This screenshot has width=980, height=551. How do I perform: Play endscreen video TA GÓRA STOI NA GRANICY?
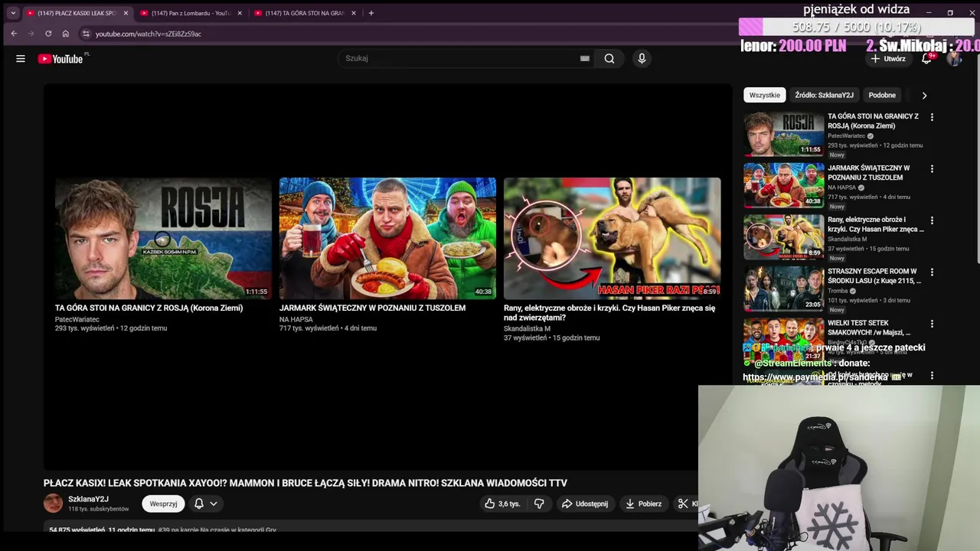tap(163, 238)
